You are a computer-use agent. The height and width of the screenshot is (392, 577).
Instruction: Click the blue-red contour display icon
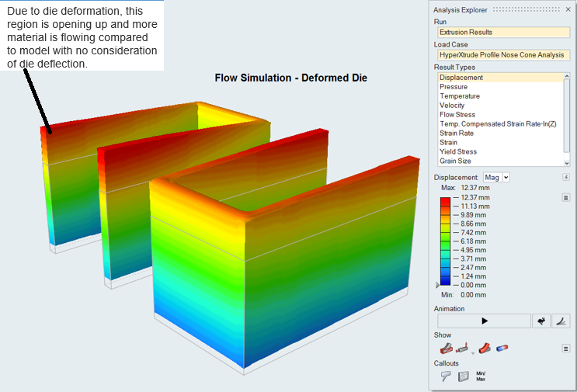coord(502,349)
